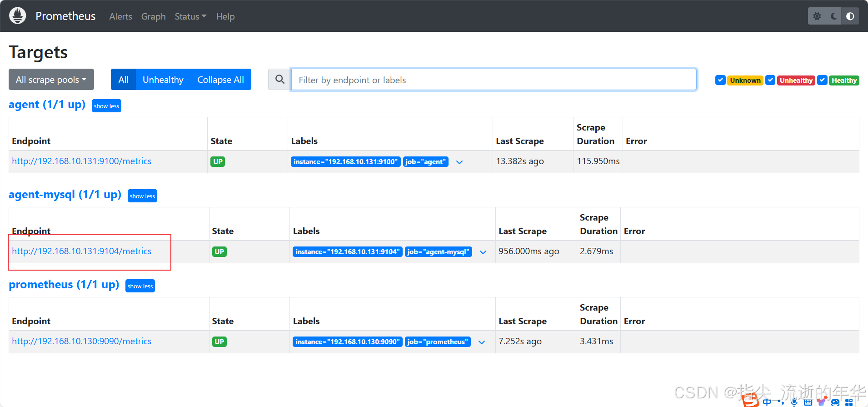The height and width of the screenshot is (407, 868).
Task: Click the job="prometheus" label badge
Action: [x=438, y=342]
